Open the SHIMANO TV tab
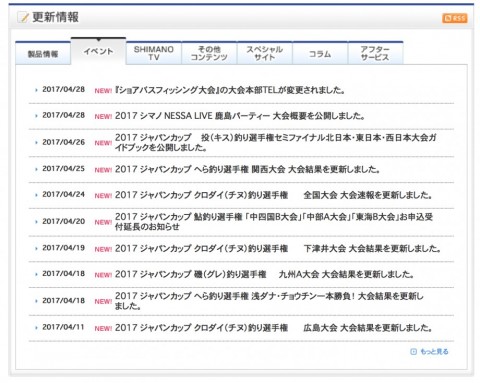This screenshot has height=383, width=480. click(x=154, y=53)
